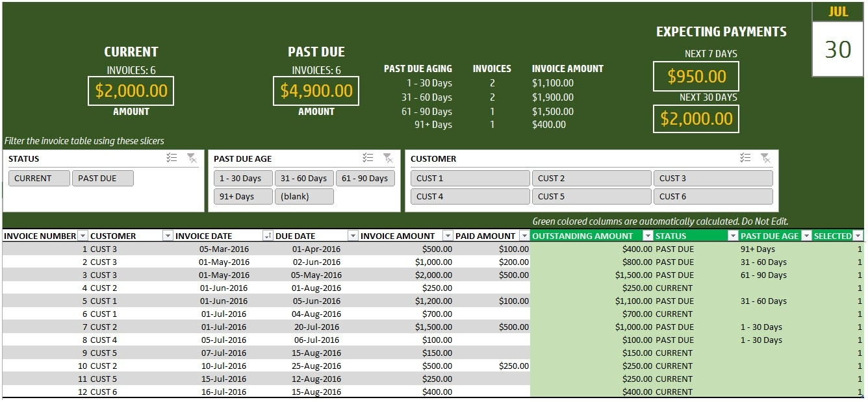The image size is (868, 402).
Task: Enable multi-select in the STATUS slicer
Action: [x=172, y=158]
